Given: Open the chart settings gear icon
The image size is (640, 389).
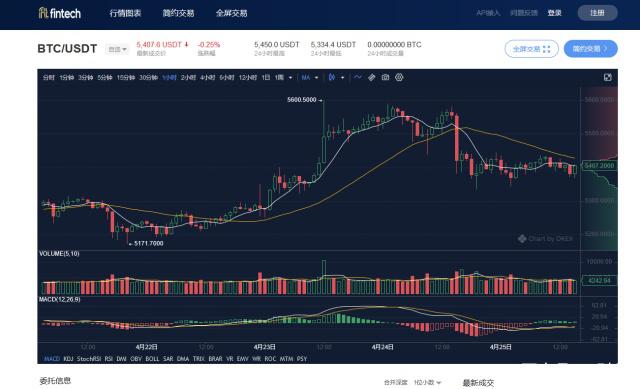Looking at the screenshot, I should (399, 77).
